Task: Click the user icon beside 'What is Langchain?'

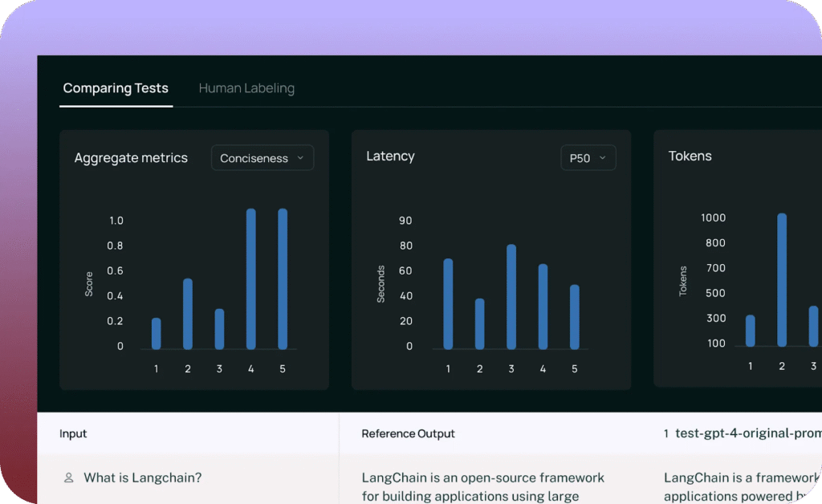Action: (x=69, y=478)
